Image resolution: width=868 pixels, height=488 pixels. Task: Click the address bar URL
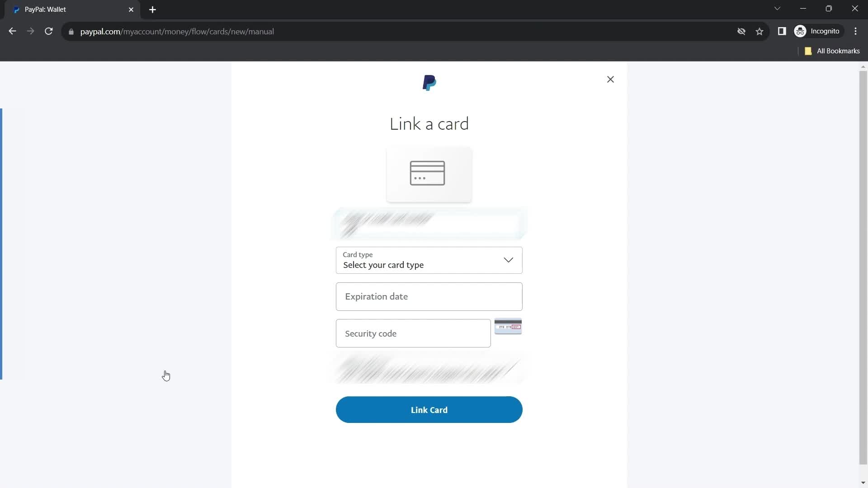coord(177,31)
